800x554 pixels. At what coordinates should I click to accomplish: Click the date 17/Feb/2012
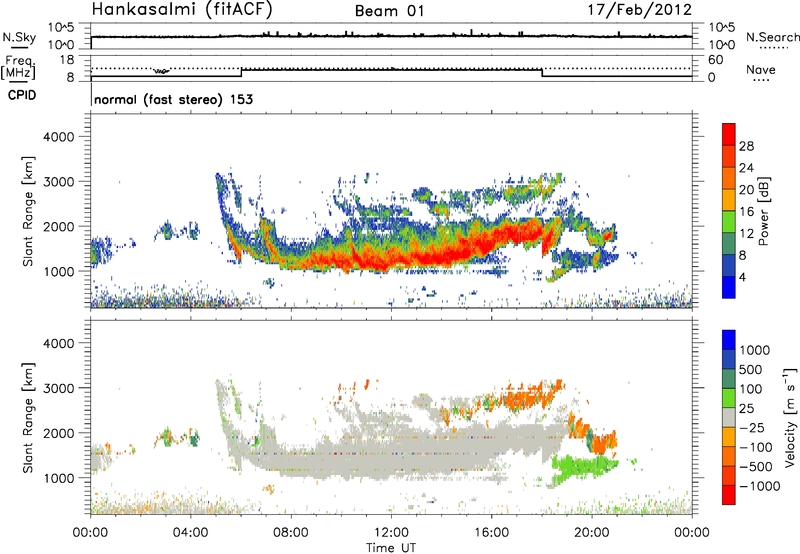[x=640, y=10]
